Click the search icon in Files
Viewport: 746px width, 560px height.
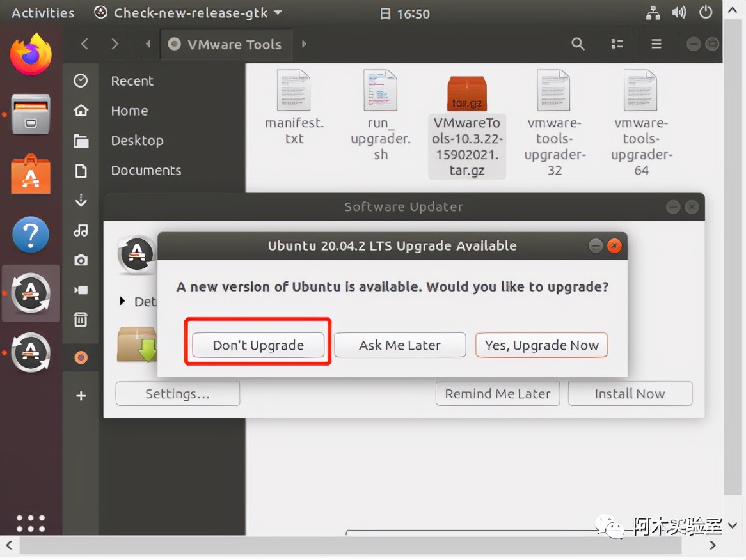pos(578,43)
